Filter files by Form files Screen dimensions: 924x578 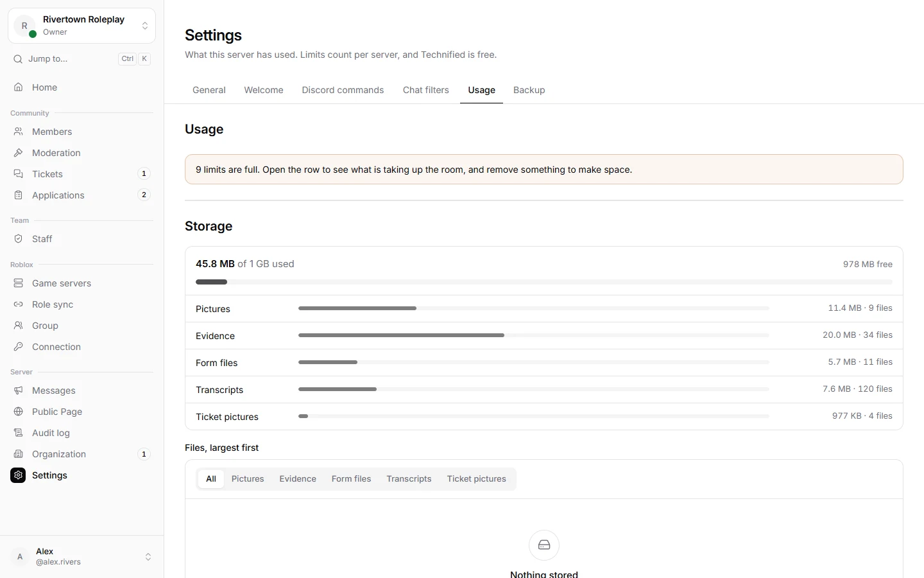click(x=352, y=479)
